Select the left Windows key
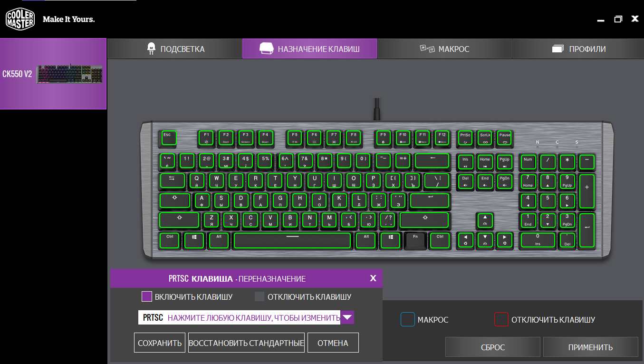The image size is (644, 364). (x=194, y=240)
